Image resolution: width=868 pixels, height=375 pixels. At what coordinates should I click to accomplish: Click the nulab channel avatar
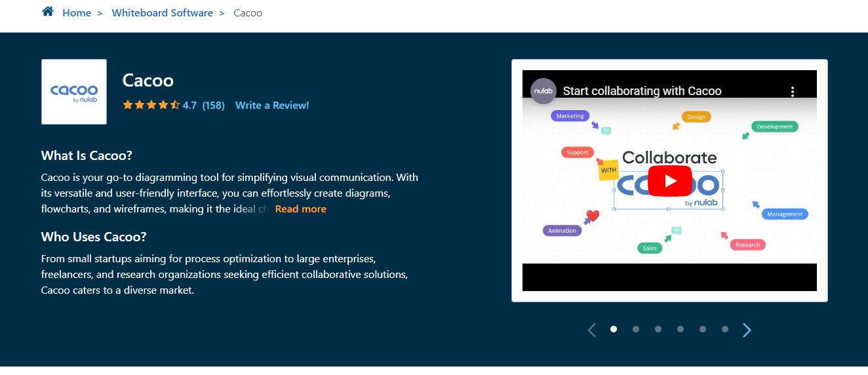[543, 91]
